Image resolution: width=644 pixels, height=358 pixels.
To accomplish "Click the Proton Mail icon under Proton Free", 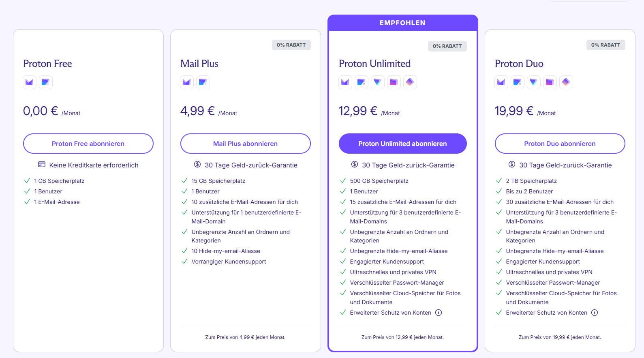I will (x=30, y=82).
